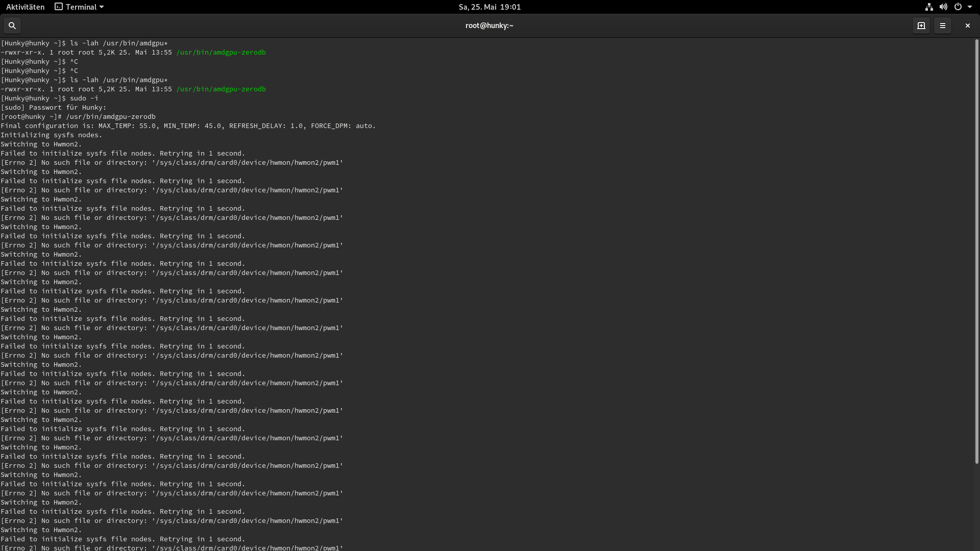Open the Terminal application menu label
Viewport: 980px width, 551px height.
click(81, 7)
